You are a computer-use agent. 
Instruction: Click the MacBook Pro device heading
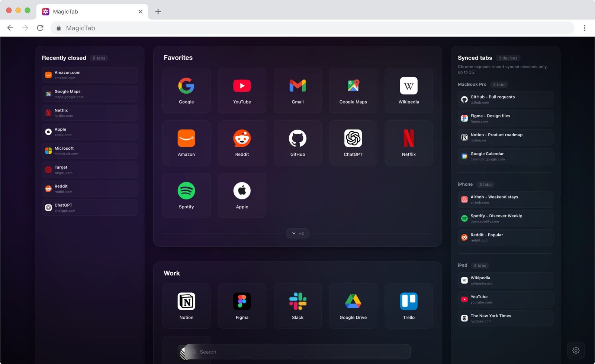tap(472, 84)
